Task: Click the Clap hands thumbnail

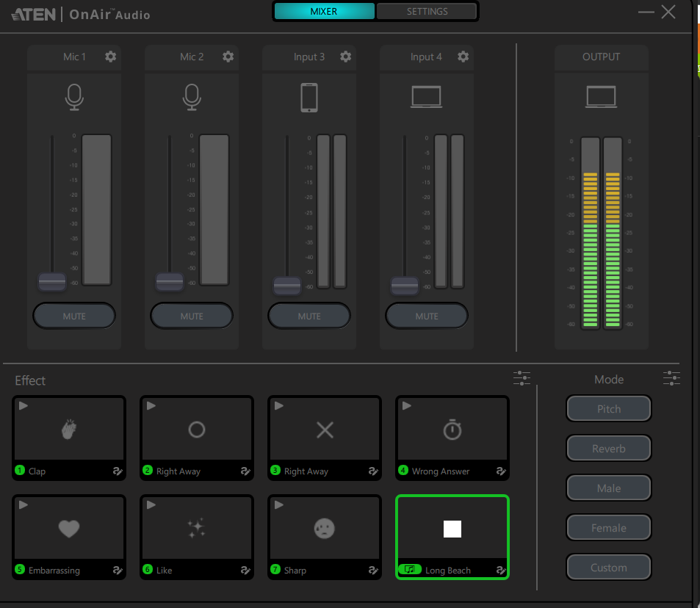Action: pyautogui.click(x=69, y=430)
